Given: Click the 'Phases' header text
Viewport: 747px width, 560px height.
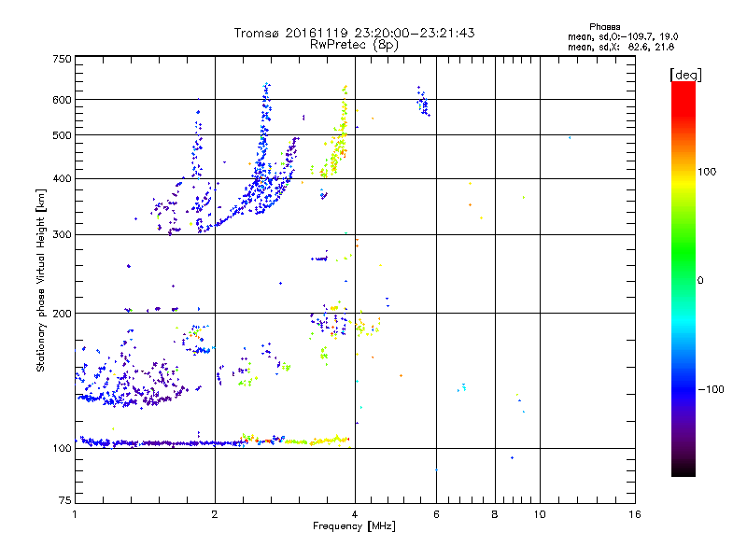Looking at the screenshot, I should (604, 27).
